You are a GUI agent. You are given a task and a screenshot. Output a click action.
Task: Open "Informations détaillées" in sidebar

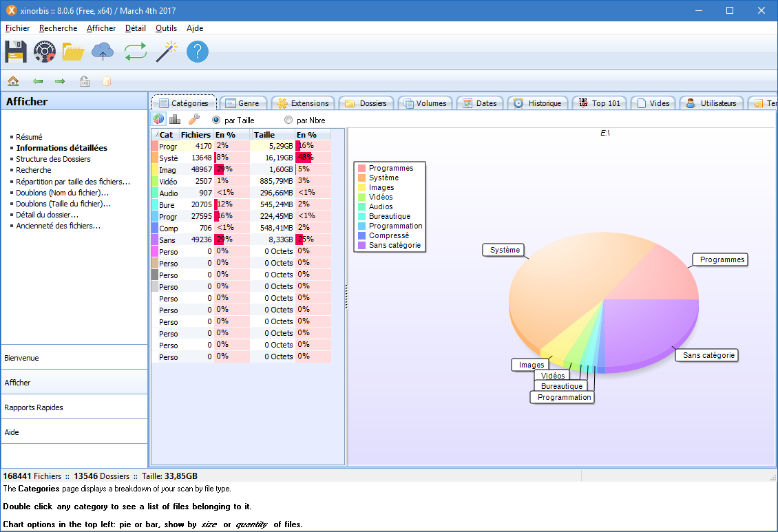(61, 148)
